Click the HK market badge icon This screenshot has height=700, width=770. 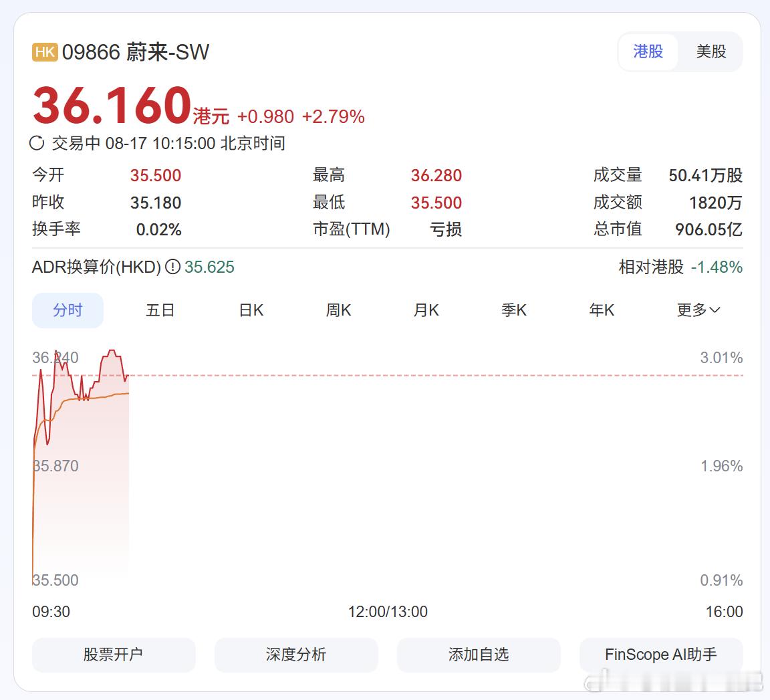coord(45,52)
